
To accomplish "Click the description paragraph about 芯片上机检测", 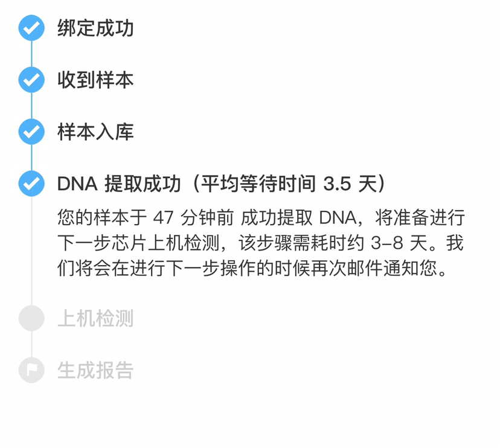I will tap(261, 243).
